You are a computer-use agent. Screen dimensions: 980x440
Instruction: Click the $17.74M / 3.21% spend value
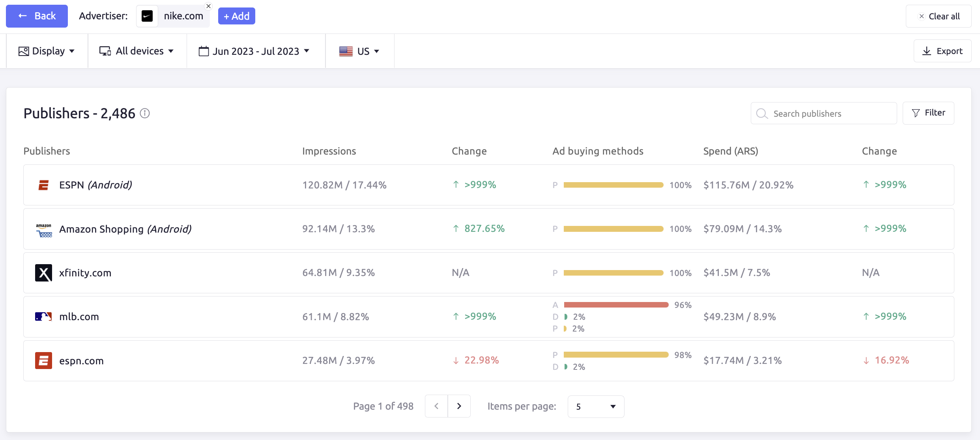pyautogui.click(x=742, y=360)
